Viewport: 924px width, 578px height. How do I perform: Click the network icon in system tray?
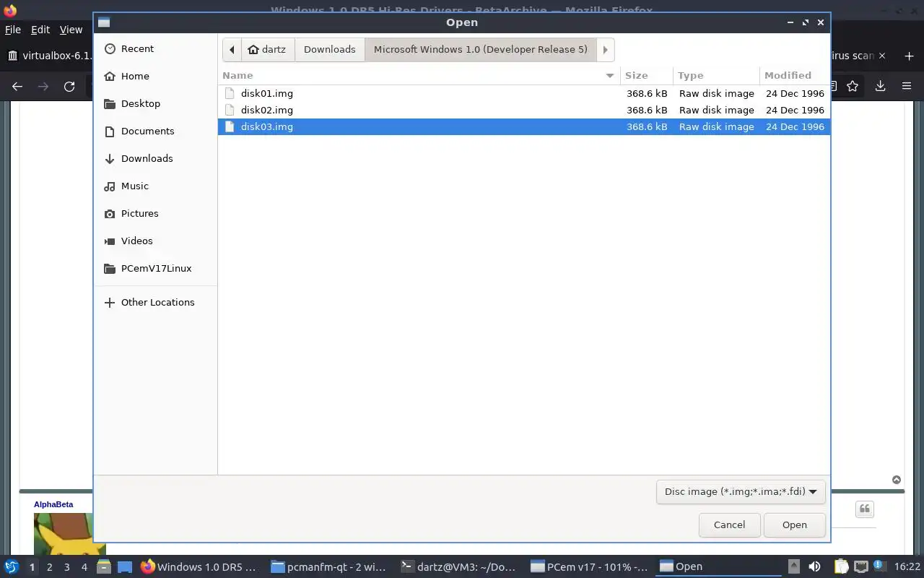pyautogui.click(x=860, y=566)
